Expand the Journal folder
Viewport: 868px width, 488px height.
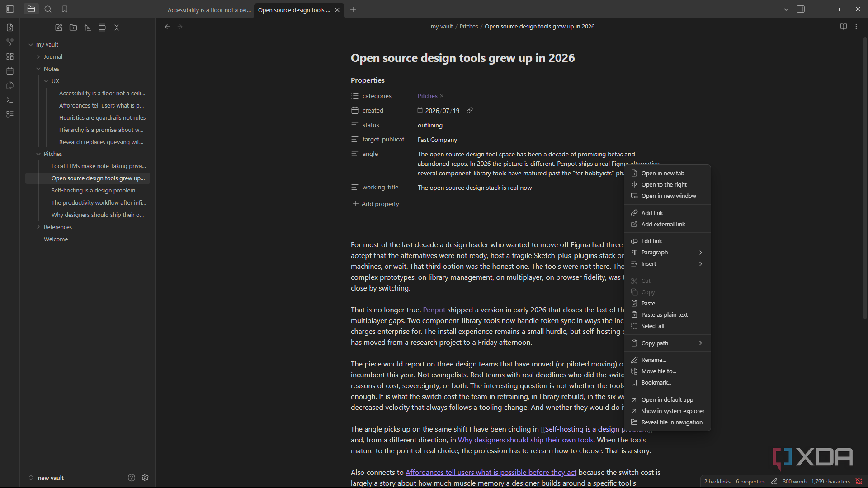[38, 57]
